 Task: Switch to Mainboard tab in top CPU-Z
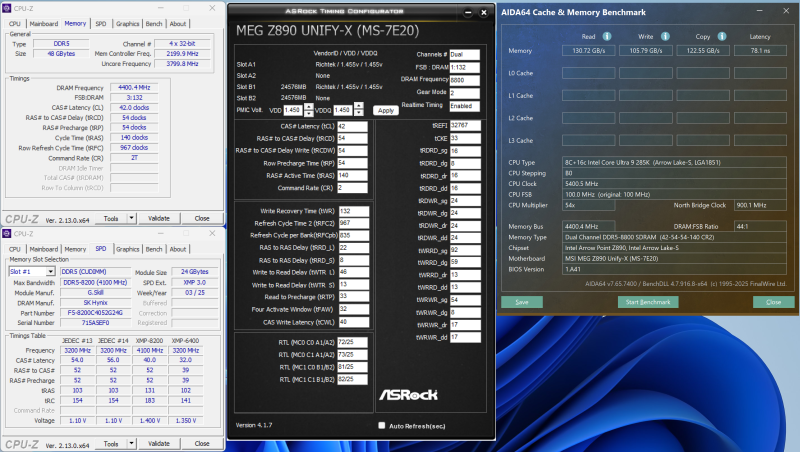coord(44,24)
